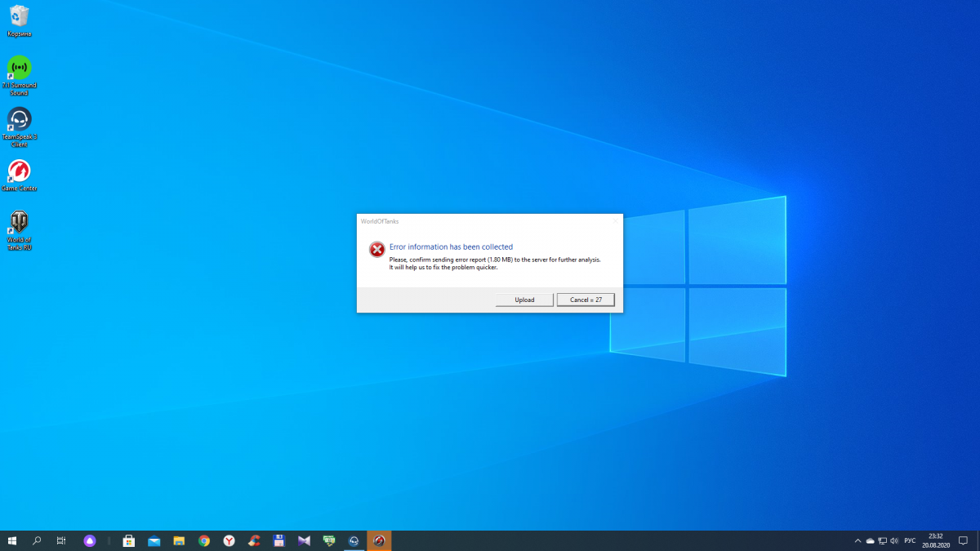The width and height of the screenshot is (980, 551).
Task: Click the Game Center desktop shortcut
Action: click(19, 171)
